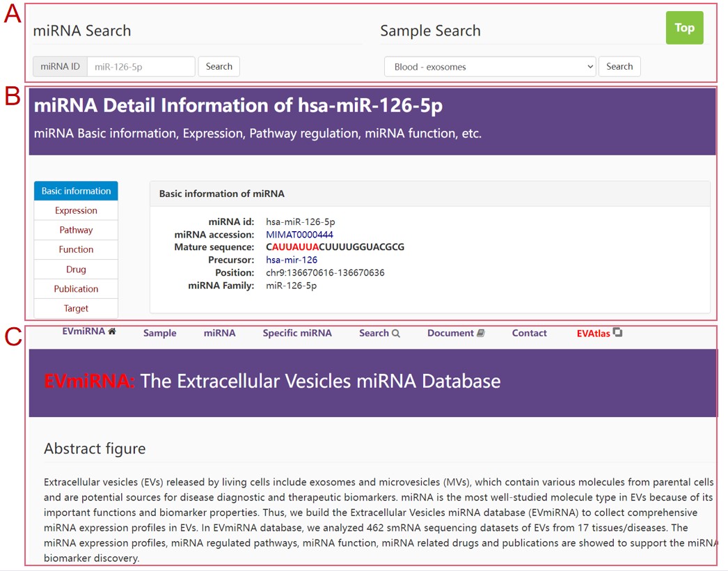Click the position chr9:136670616-136670636 value

(x=325, y=273)
